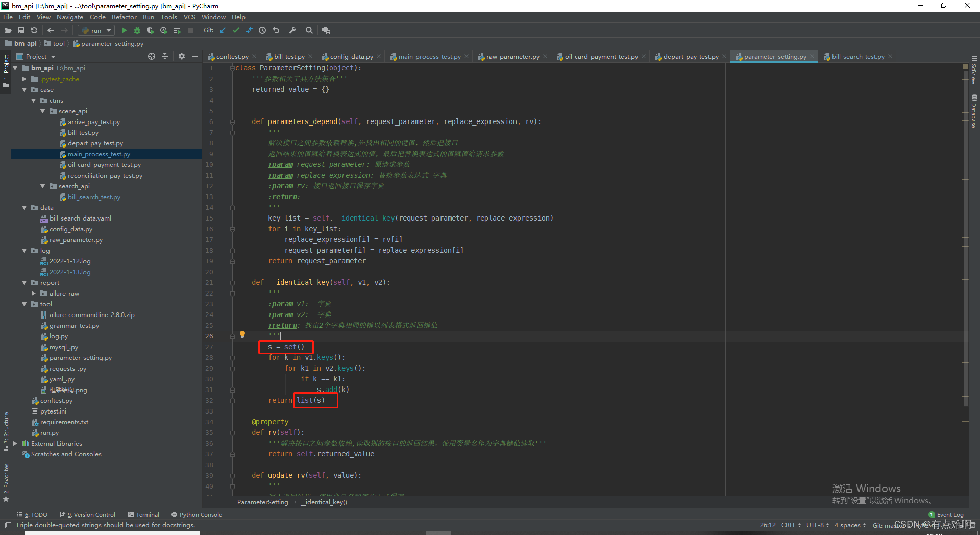
Task: Navigate back with the left arrow icon
Action: pos(51,31)
